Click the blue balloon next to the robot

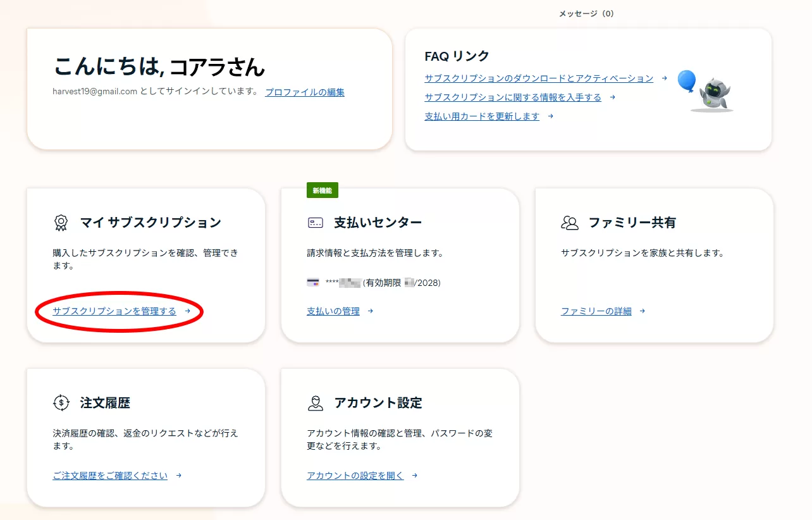686,80
